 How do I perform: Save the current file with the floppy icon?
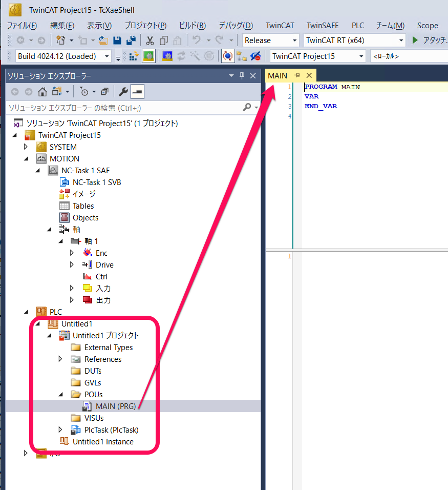(x=117, y=40)
